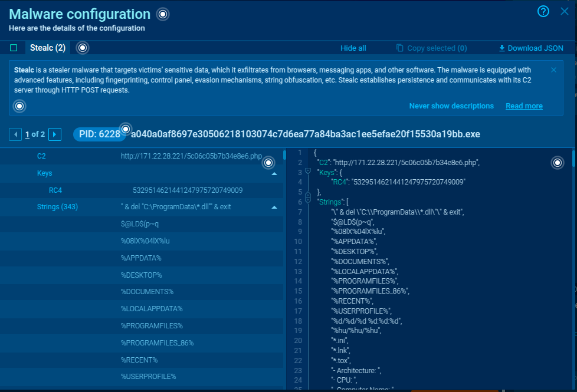577x392 pixels.
Task: Fold the "Strings" array in JSON view
Action: pos(307,202)
